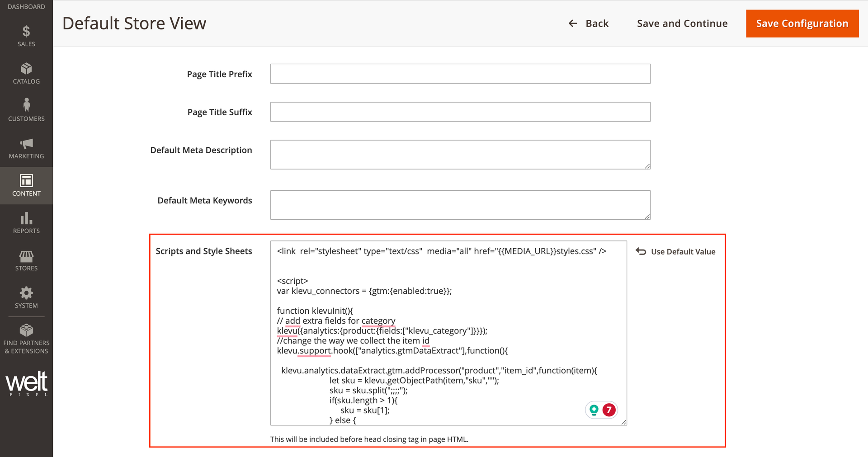Click the "Default Store View" heading
The width and height of the screenshot is (868, 457).
[x=134, y=24]
